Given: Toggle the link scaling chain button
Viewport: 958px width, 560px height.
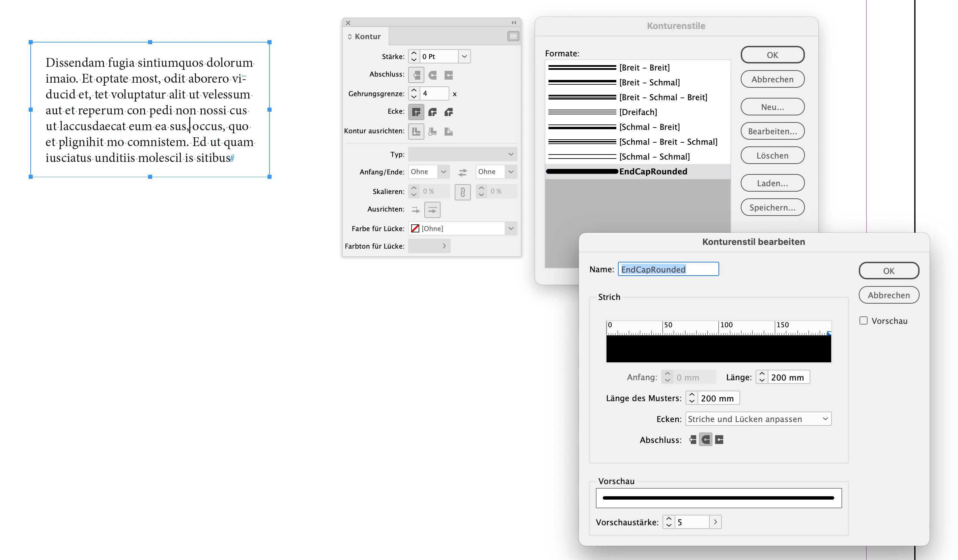Looking at the screenshot, I should 462,192.
